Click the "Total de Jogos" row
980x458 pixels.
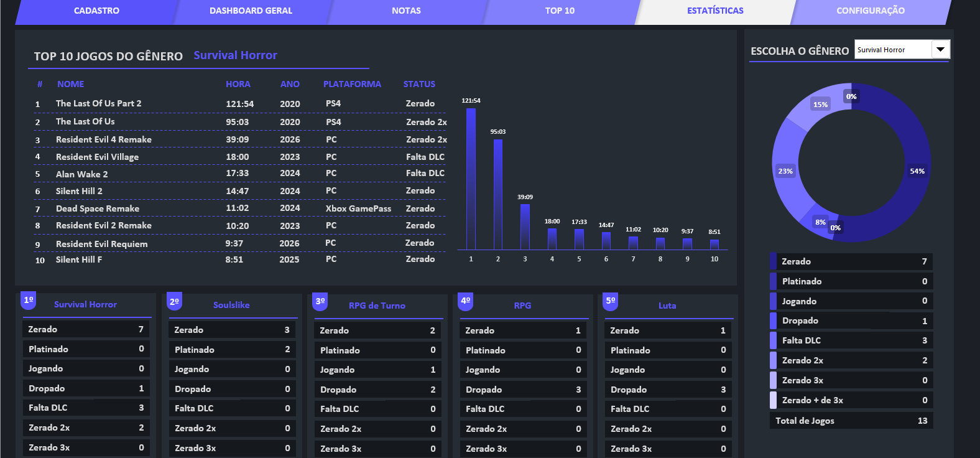(851, 421)
